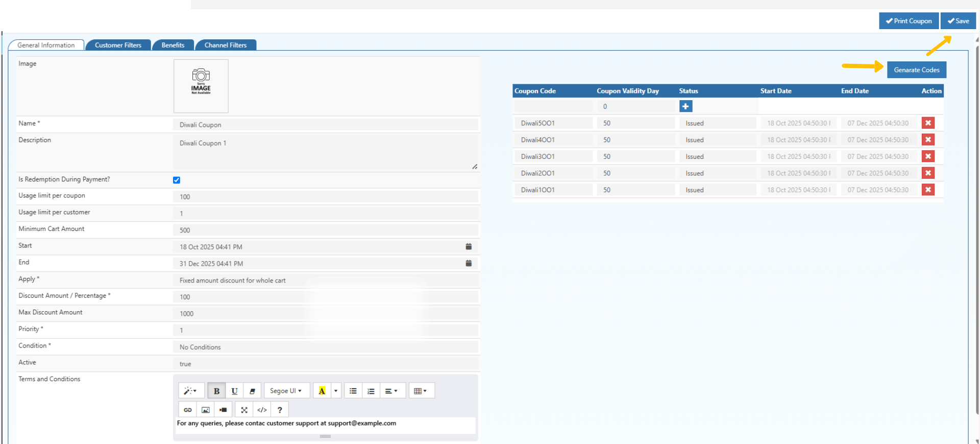
Task: Click the magic wand style icon in editor
Action: coord(191,391)
